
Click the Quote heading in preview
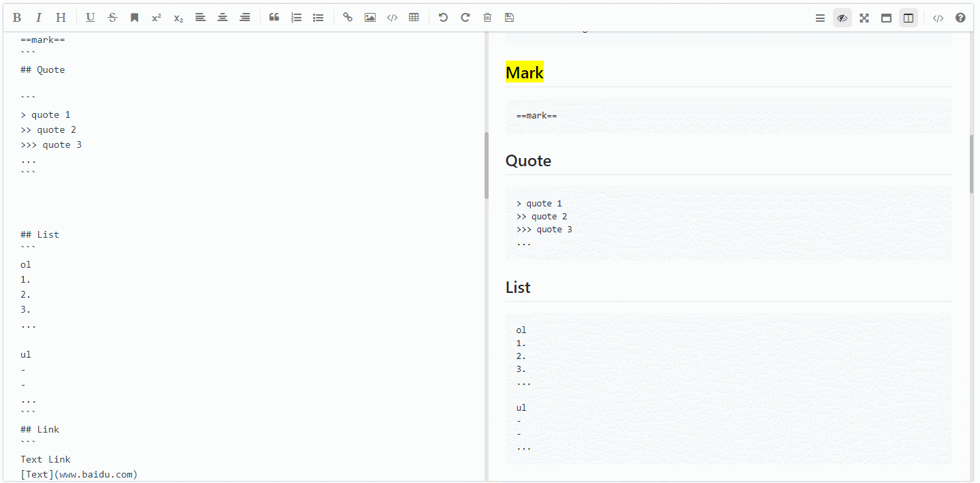tap(528, 161)
